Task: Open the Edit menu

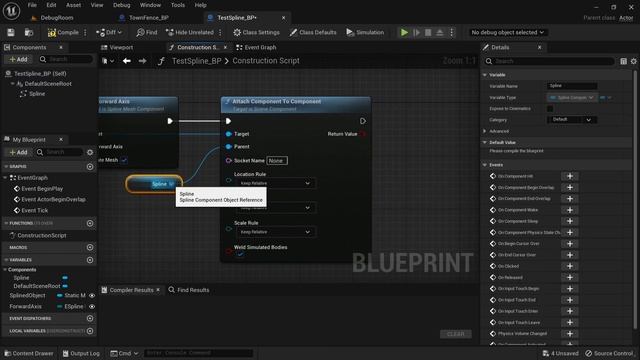Action: [x=51, y=5]
